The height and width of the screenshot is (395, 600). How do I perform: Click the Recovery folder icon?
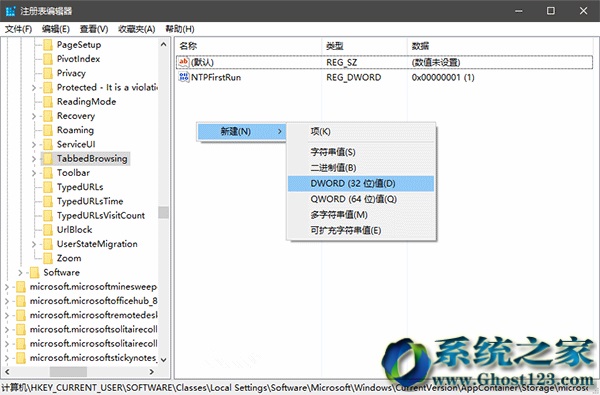(x=48, y=116)
